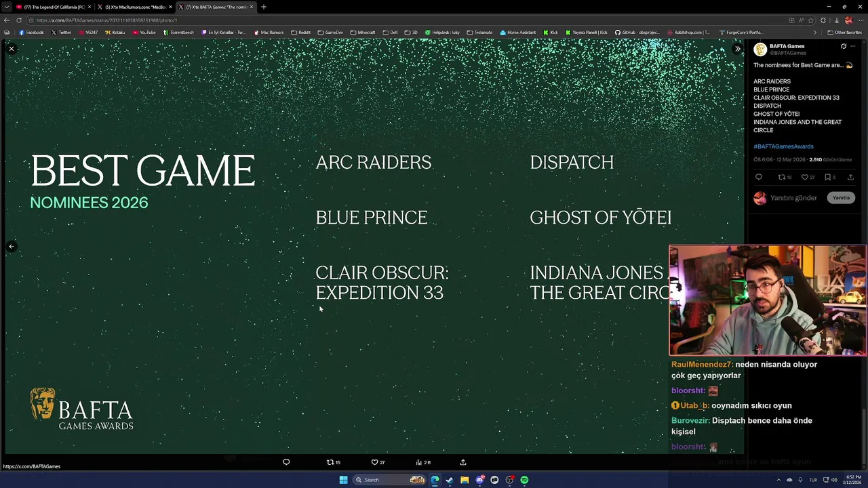Open Spotify from the taskbar

point(524,480)
